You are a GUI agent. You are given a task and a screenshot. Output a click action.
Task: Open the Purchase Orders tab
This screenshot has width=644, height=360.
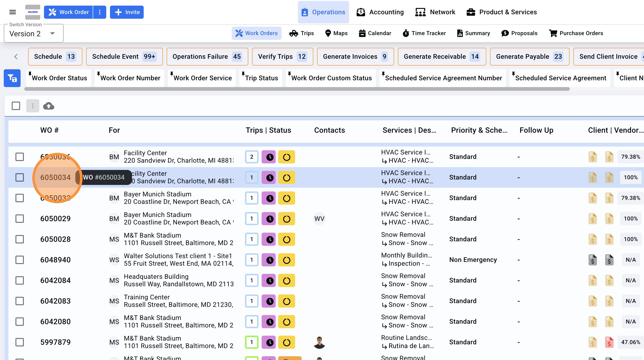pos(576,33)
